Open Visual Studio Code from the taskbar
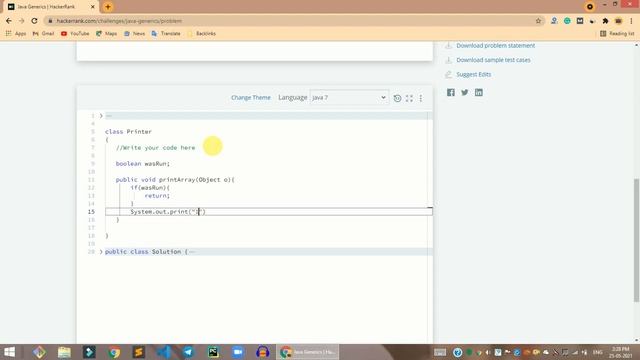 coord(164,352)
